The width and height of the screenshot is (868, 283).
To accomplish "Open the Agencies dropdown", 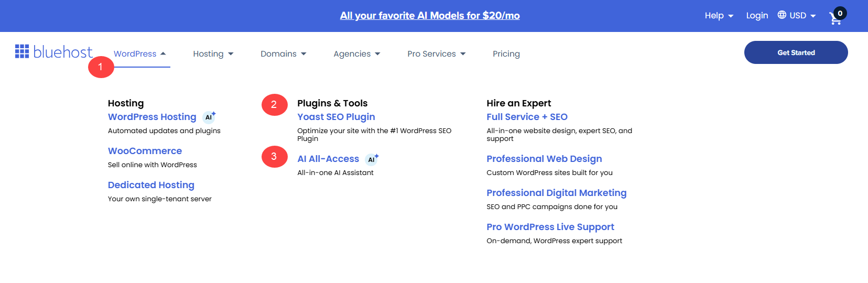I will [x=357, y=54].
